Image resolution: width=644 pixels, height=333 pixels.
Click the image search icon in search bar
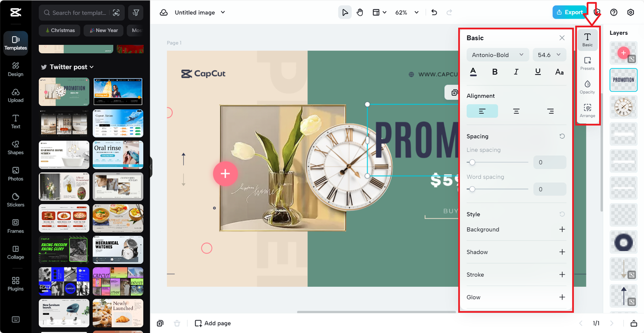[116, 13]
